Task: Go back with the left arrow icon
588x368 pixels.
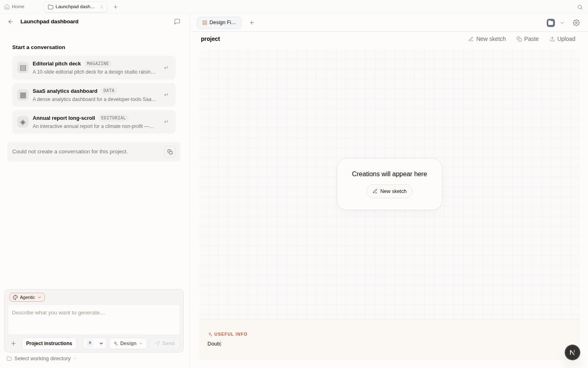Action: coord(11,22)
